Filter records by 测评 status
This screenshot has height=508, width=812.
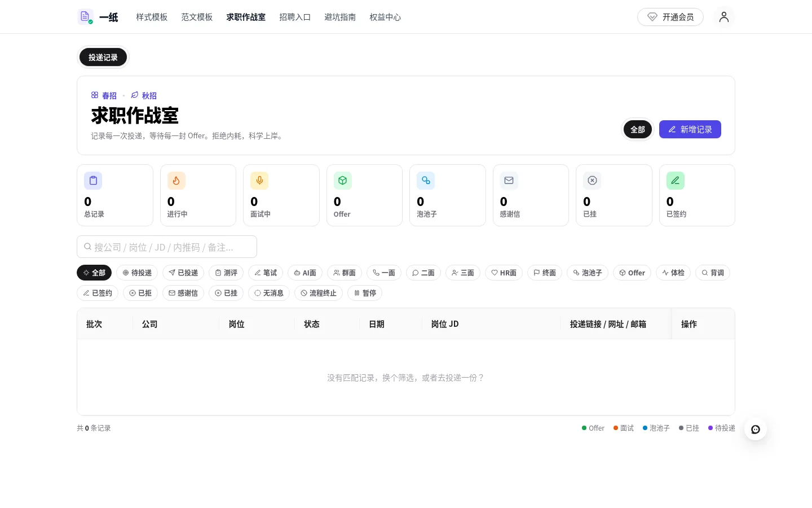click(x=226, y=273)
